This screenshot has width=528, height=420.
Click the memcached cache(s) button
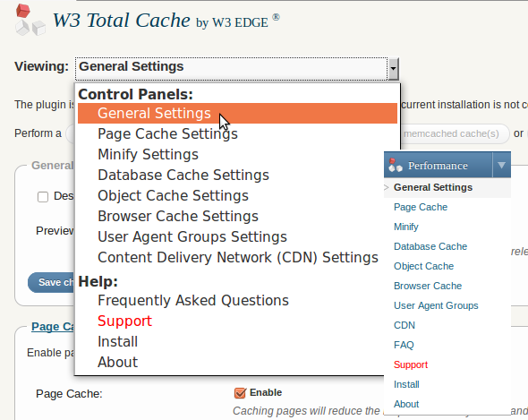(x=455, y=133)
